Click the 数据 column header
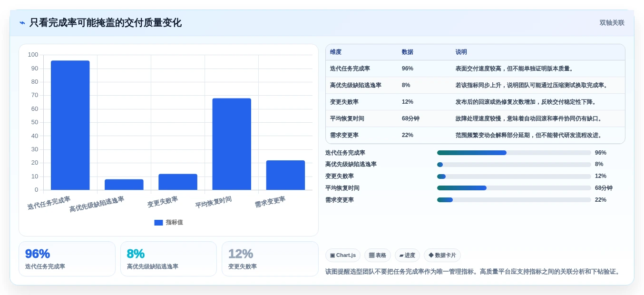 pyautogui.click(x=408, y=52)
